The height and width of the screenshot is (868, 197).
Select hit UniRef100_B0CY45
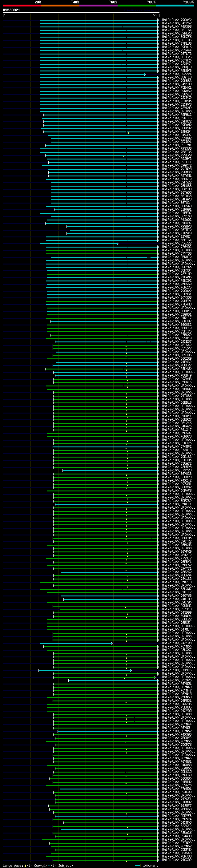(177, 267)
